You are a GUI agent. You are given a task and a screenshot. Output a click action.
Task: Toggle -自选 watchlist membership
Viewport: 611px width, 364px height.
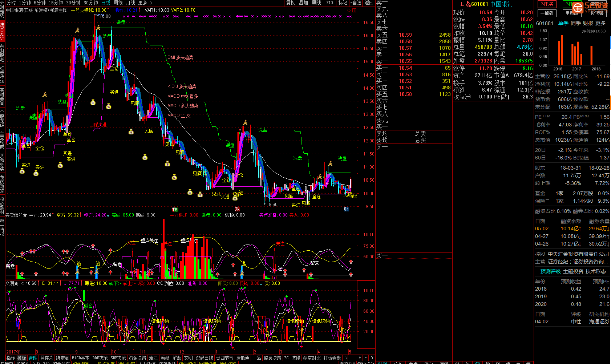[x=356, y=3]
